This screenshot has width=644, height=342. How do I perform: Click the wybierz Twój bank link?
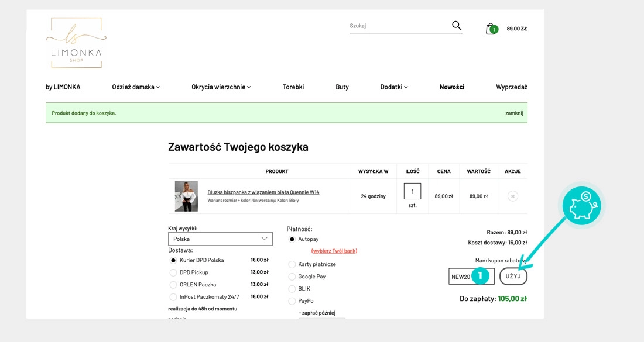(334, 251)
